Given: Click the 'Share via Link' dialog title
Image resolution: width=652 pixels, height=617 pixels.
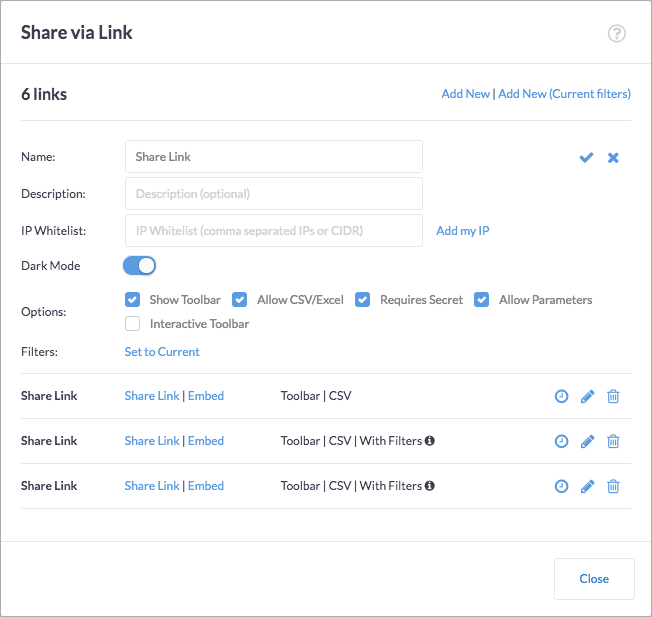Looking at the screenshot, I should pyautogui.click(x=77, y=32).
